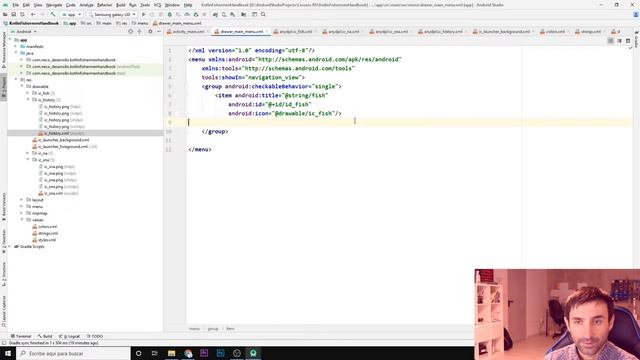Switch to the strings.xml tab
640x360 pixels.
click(x=590, y=31)
